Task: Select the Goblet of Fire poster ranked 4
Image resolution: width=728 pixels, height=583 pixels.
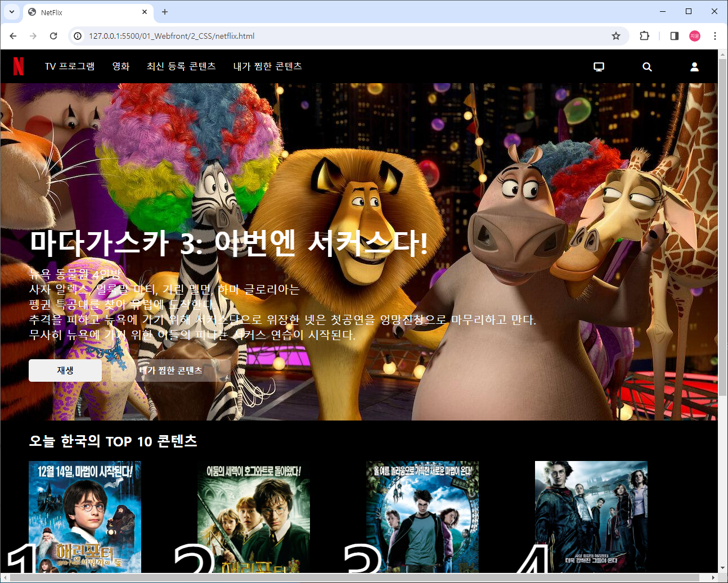Action: point(591,517)
